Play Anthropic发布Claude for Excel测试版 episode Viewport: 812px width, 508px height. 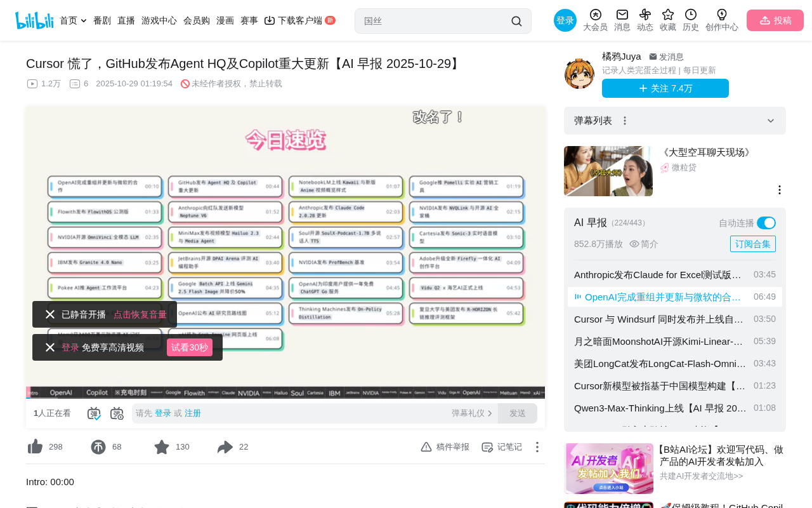coord(675,274)
